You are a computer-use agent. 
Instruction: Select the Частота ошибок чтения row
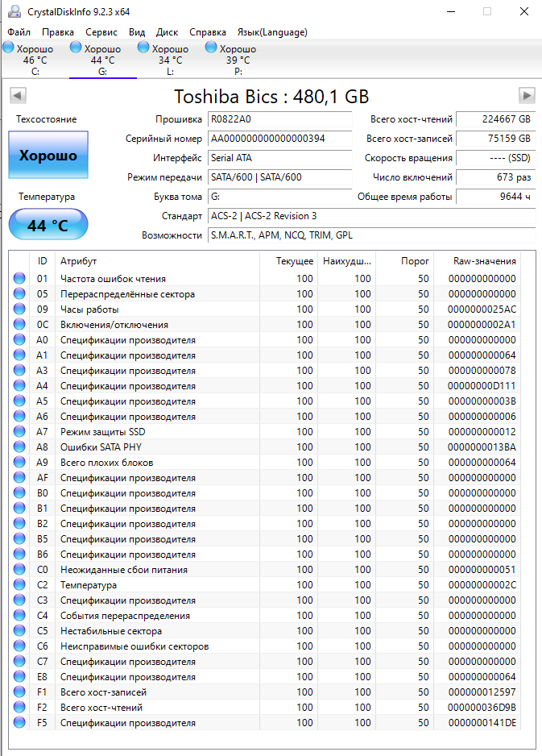(265, 278)
